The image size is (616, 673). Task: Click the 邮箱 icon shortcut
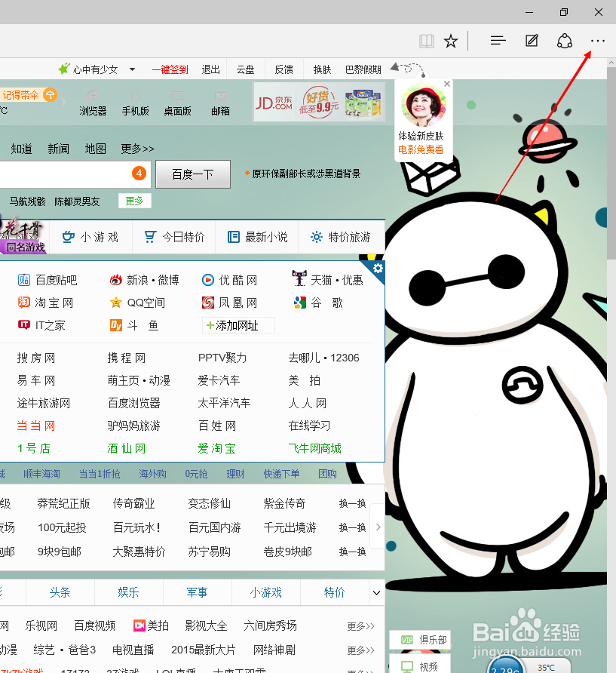click(220, 104)
